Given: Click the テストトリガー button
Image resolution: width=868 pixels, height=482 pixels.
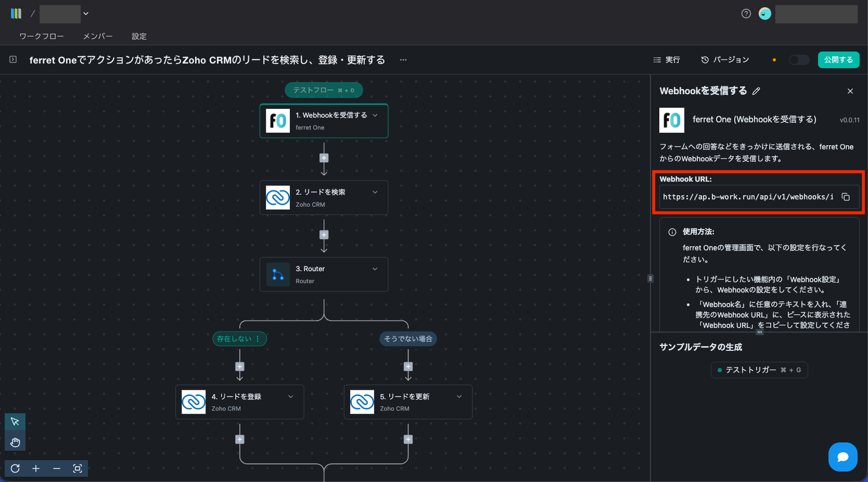Looking at the screenshot, I should [x=759, y=370].
